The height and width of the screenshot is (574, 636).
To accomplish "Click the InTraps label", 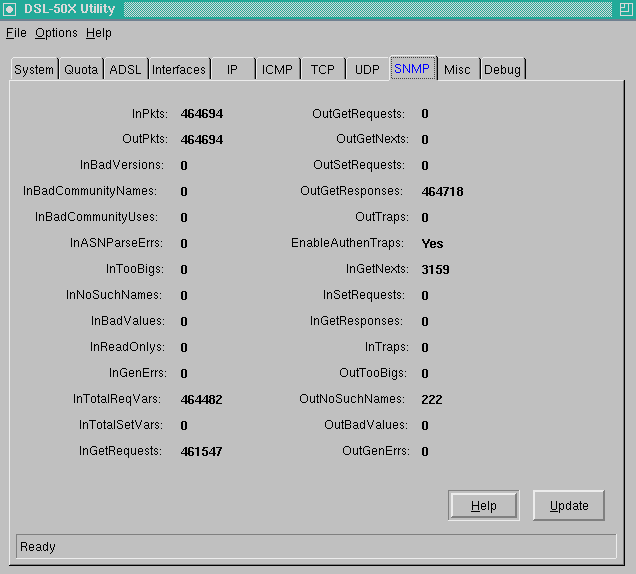I will [x=387, y=347].
